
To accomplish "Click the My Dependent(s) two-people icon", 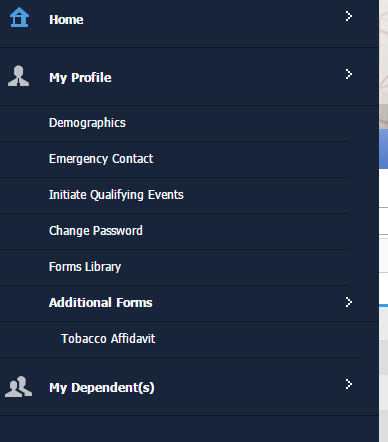I will (x=18, y=387).
